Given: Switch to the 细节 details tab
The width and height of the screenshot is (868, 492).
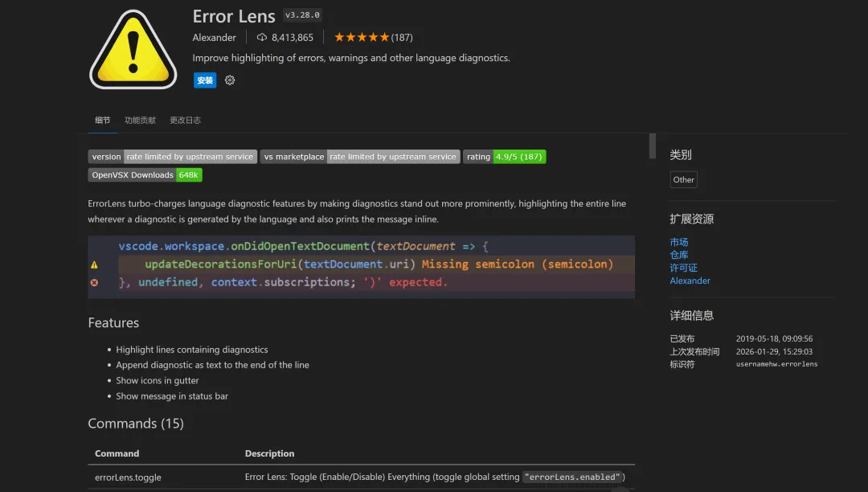Looking at the screenshot, I should tap(103, 121).
